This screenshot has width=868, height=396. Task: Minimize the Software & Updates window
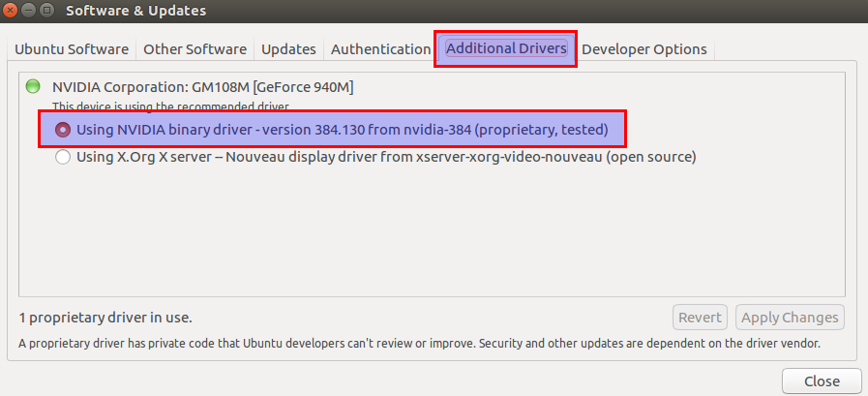click(29, 10)
